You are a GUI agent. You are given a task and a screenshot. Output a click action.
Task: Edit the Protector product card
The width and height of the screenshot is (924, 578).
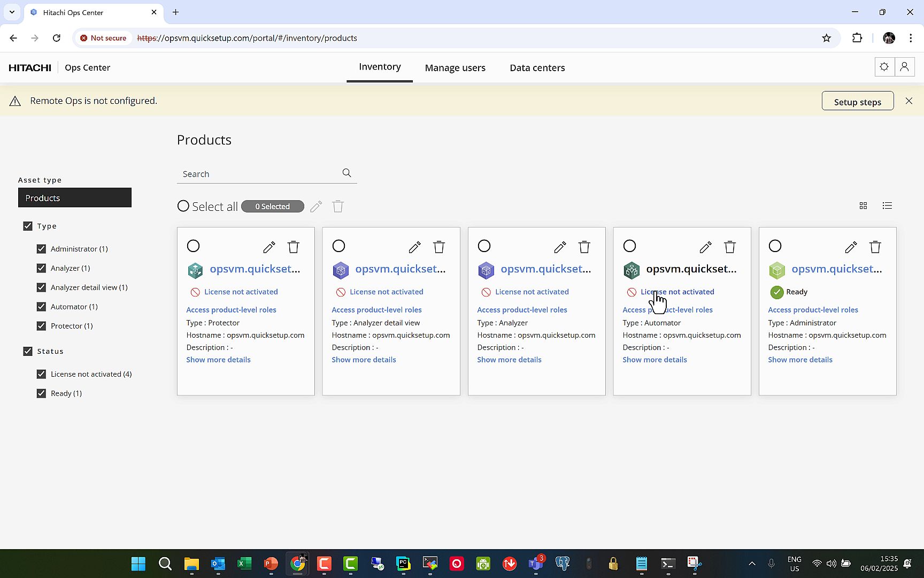[x=269, y=247]
